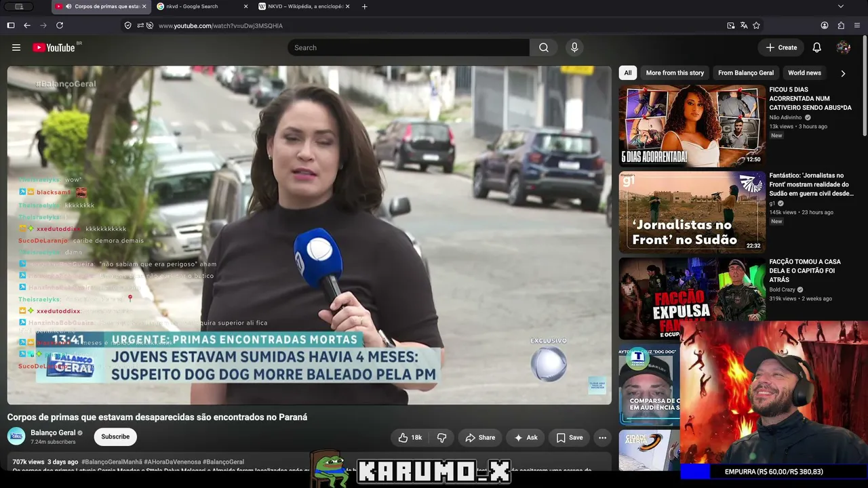Click the Share button

(480, 438)
